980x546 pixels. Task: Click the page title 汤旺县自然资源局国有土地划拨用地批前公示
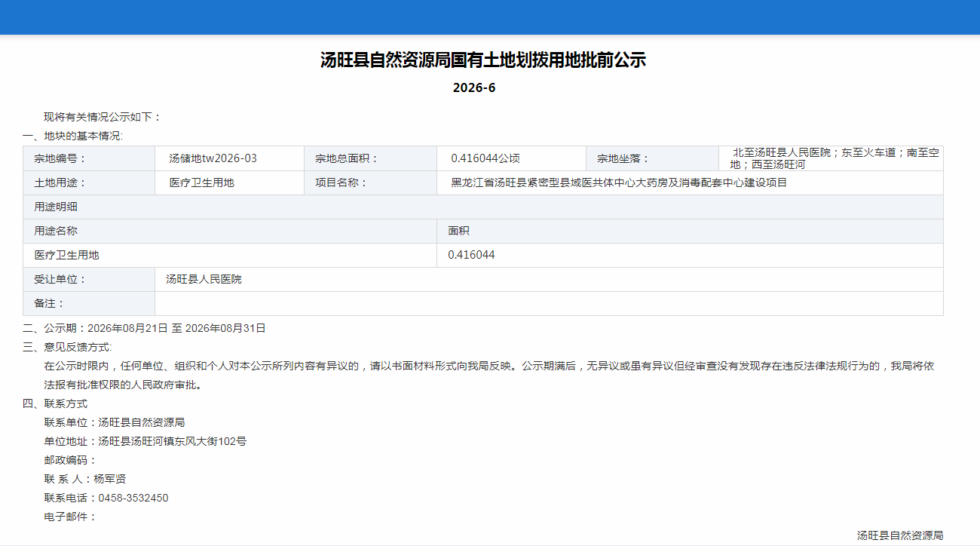483,60
